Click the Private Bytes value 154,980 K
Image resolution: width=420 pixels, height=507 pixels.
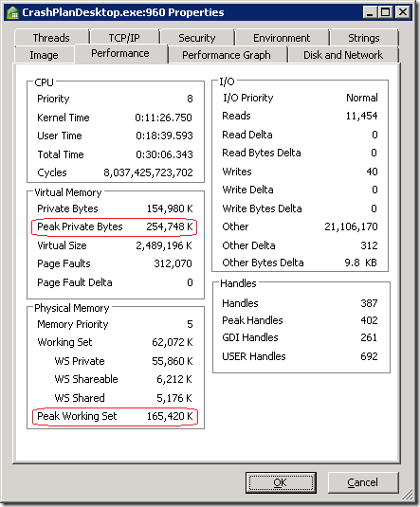170,208
